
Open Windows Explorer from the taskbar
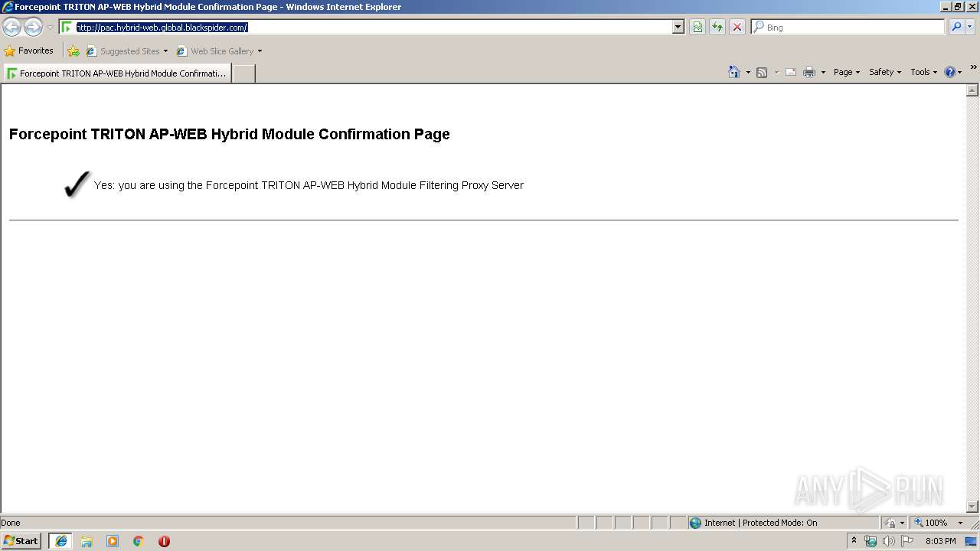tap(87, 541)
